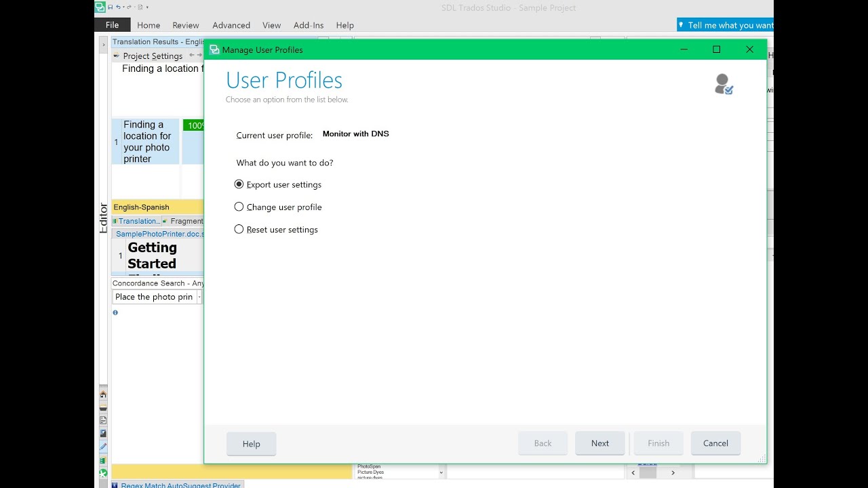Open the File menu

click(x=112, y=25)
